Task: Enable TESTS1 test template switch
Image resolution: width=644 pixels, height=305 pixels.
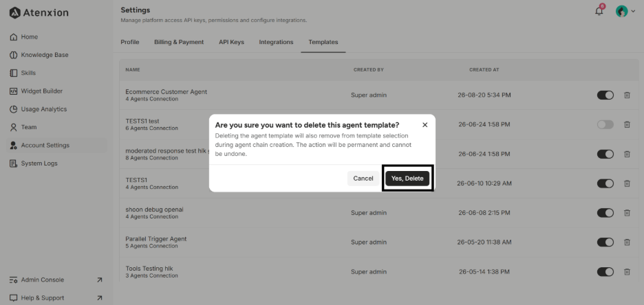Action: [605, 124]
